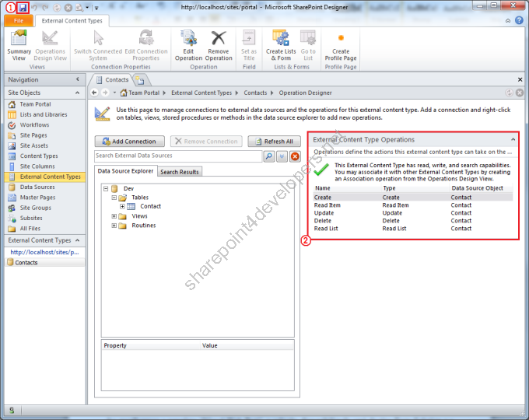Clear the search with the red X icon
The width and height of the screenshot is (529, 420).
click(x=295, y=156)
